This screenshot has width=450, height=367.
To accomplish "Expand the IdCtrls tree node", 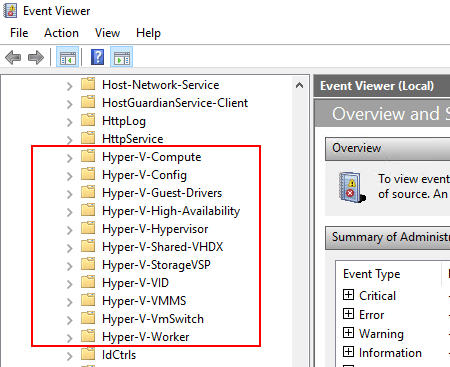I will tap(69, 356).
